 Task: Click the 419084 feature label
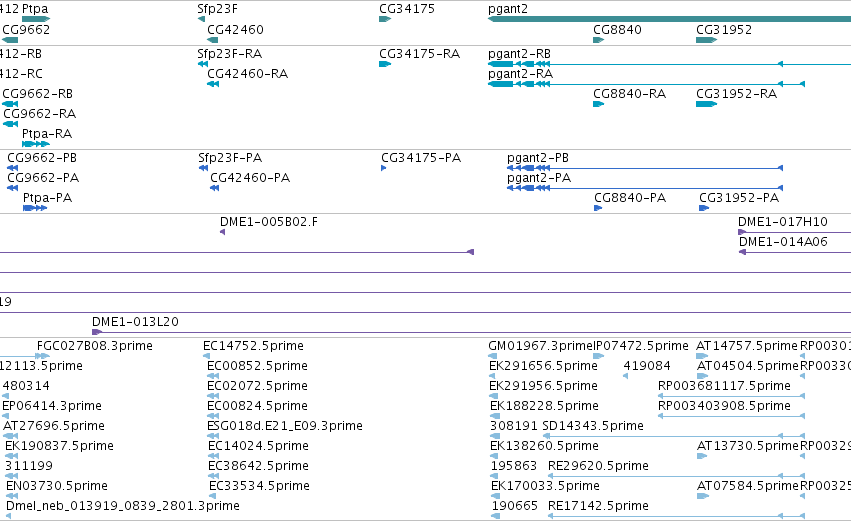point(647,366)
